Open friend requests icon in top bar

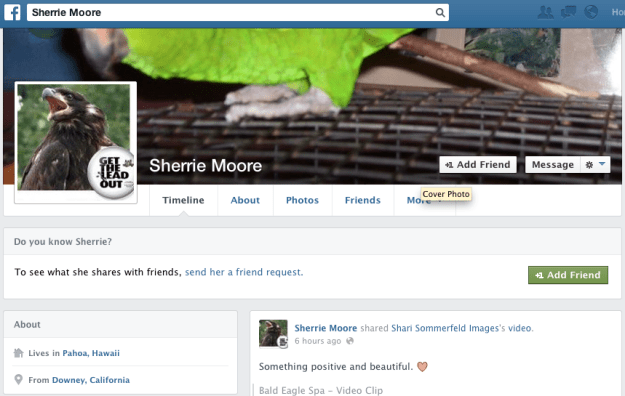pos(545,12)
